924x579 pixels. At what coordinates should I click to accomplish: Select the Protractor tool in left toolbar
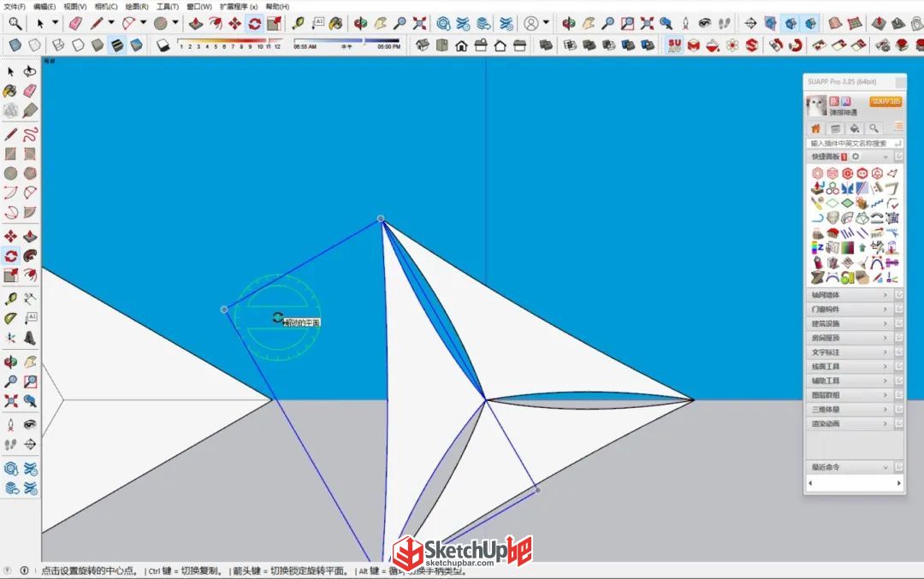(10, 319)
